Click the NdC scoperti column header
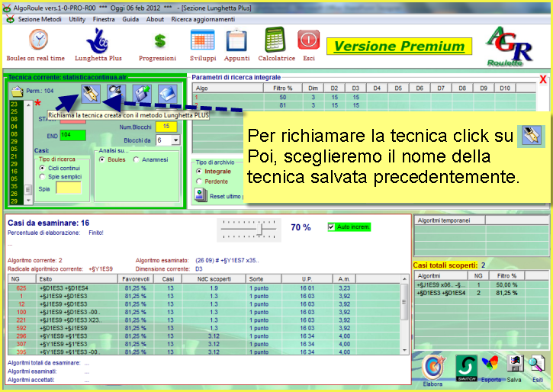The height and width of the screenshot is (392, 553). [214, 279]
